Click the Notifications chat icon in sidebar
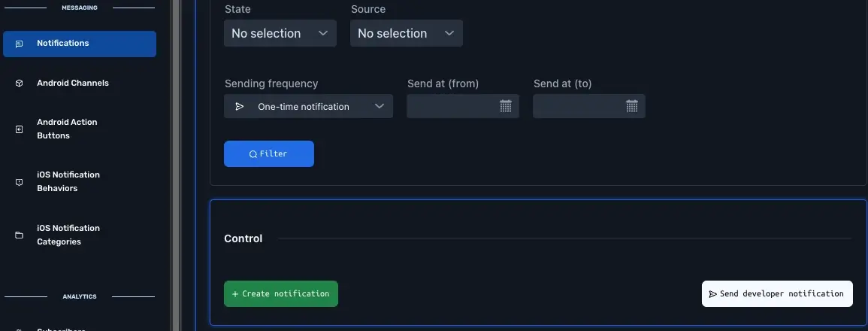 (x=20, y=44)
